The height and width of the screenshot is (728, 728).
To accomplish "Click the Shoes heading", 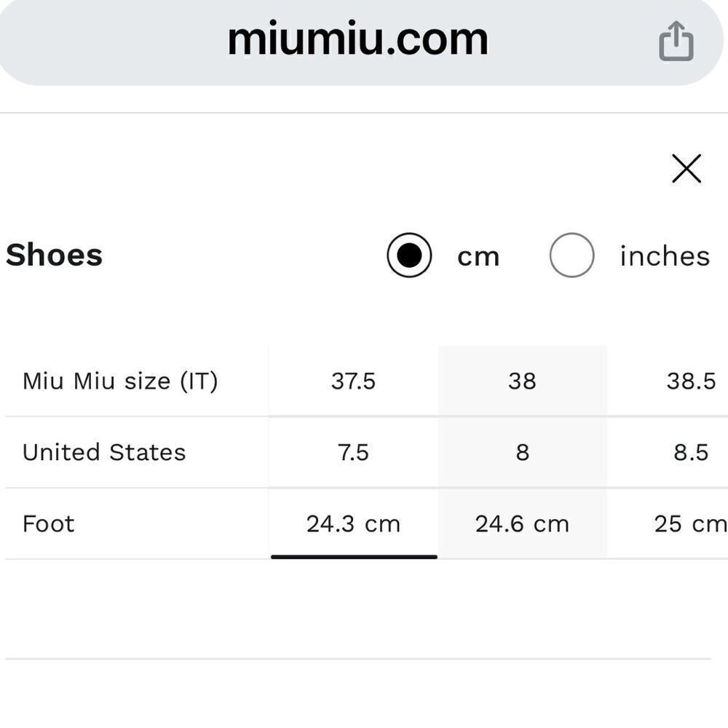I will [x=54, y=255].
